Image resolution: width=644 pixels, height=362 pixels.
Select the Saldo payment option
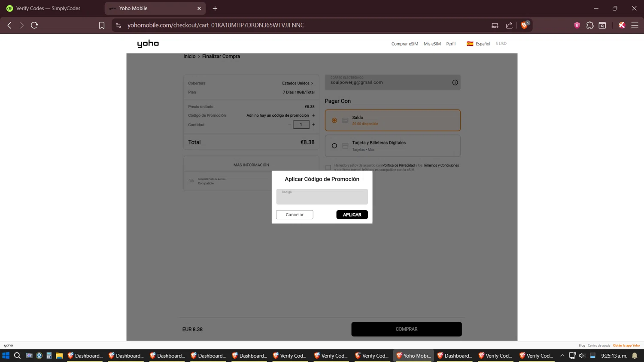392,120
